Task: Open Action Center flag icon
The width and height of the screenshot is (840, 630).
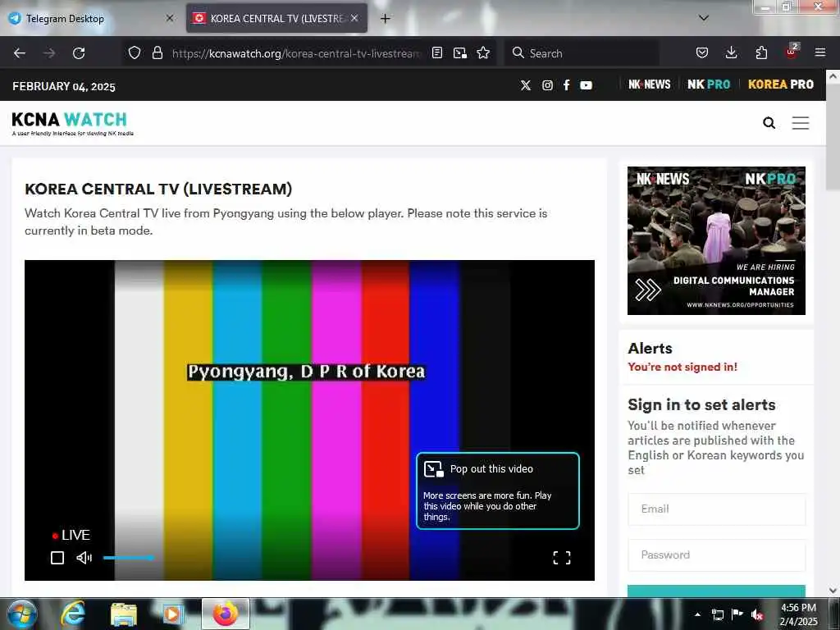Action: pyautogui.click(x=737, y=614)
